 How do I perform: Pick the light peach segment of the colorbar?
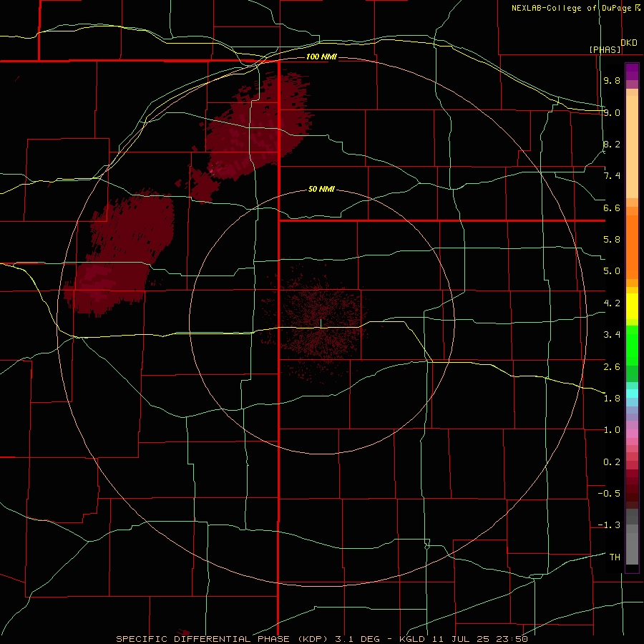pos(632,147)
